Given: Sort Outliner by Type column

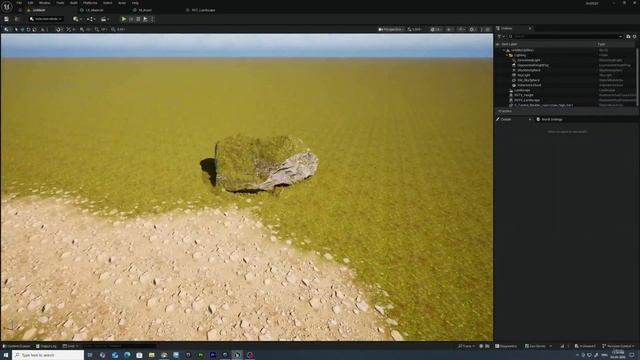Looking at the screenshot, I should (601, 44).
